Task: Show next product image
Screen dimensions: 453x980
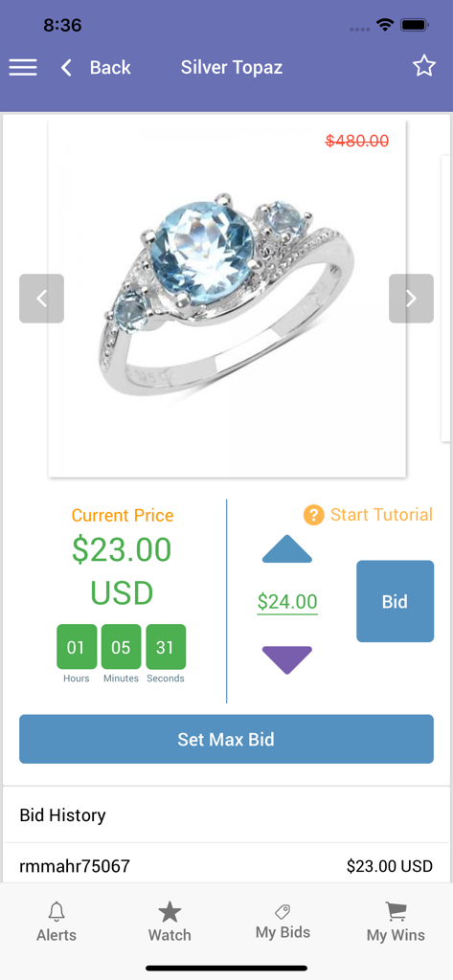Action: [411, 299]
